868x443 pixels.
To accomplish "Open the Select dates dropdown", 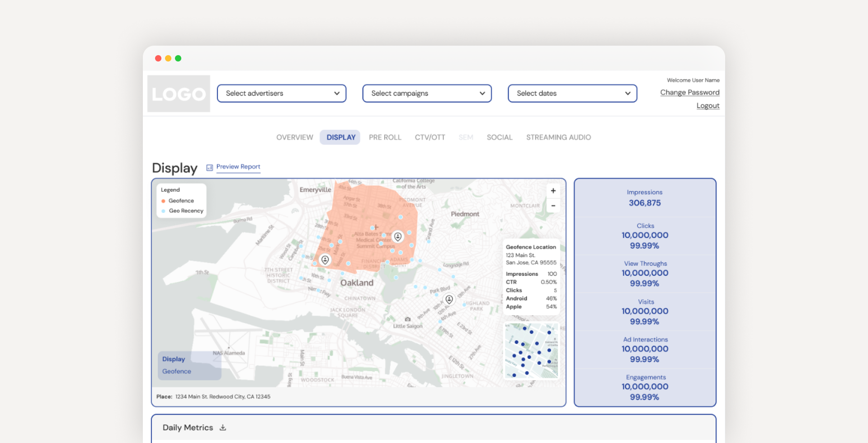I will coord(572,94).
